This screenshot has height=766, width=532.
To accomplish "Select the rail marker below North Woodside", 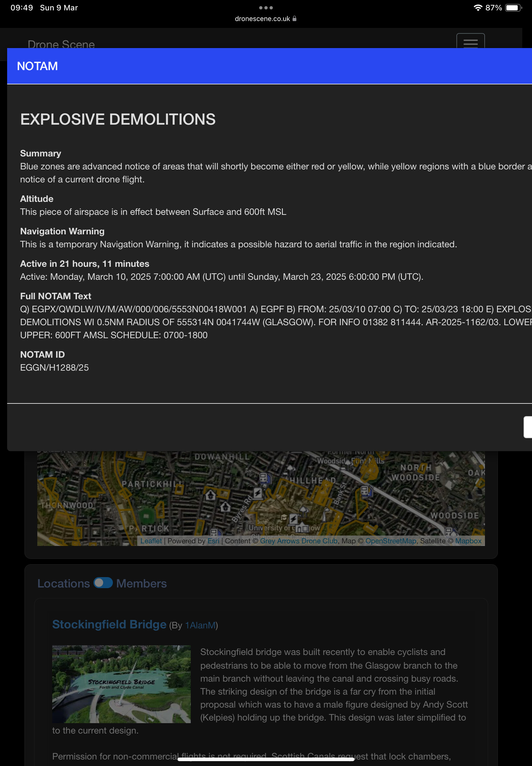I will (x=365, y=491).
